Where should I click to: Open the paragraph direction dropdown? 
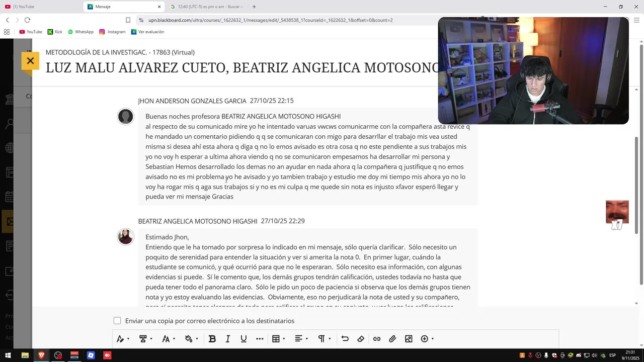[x=324, y=339]
